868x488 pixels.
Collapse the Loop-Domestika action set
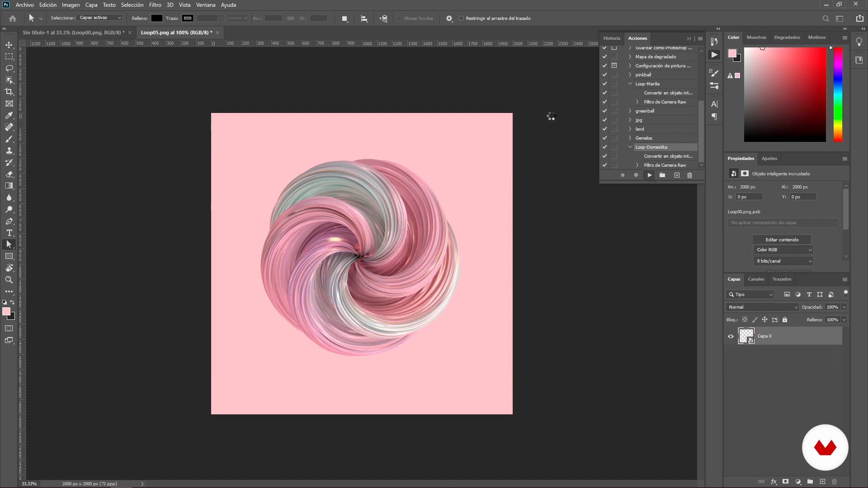click(x=630, y=147)
